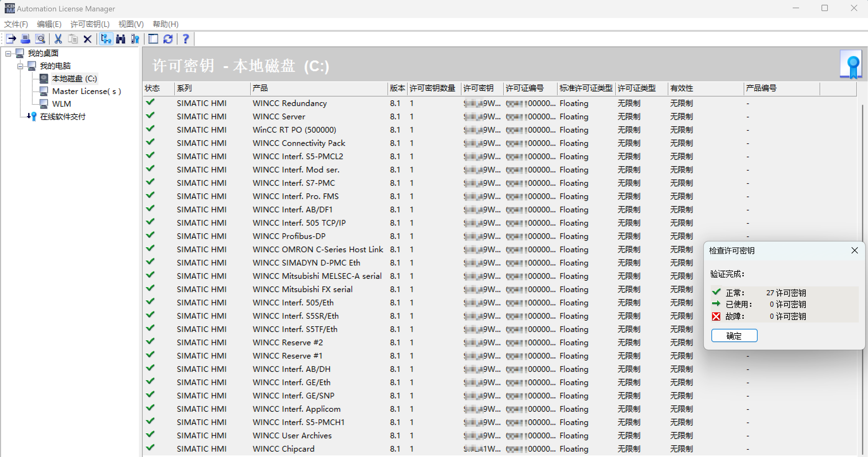This screenshot has height=457, width=868.
Task: Close the 检查许可密钥 dialog
Action: [854, 250]
